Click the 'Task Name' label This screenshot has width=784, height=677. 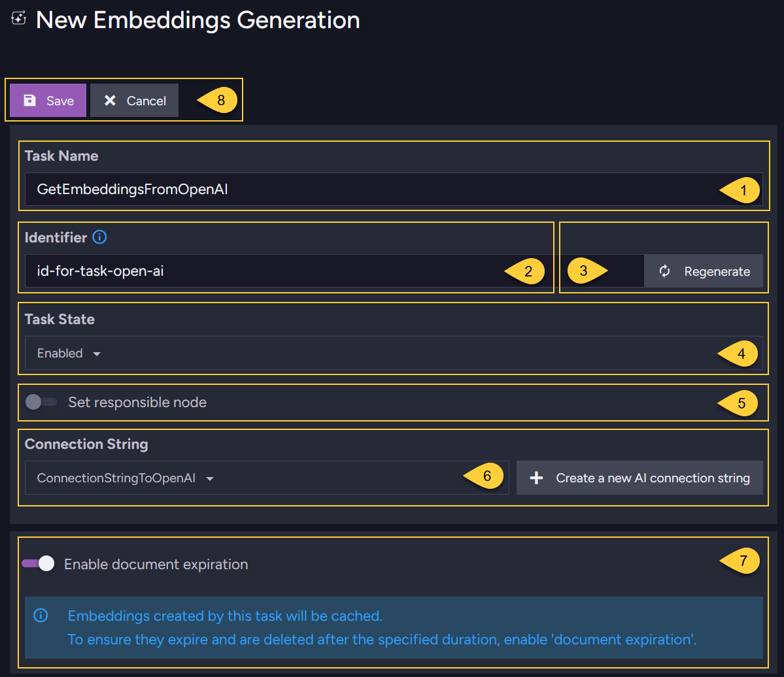click(x=61, y=156)
